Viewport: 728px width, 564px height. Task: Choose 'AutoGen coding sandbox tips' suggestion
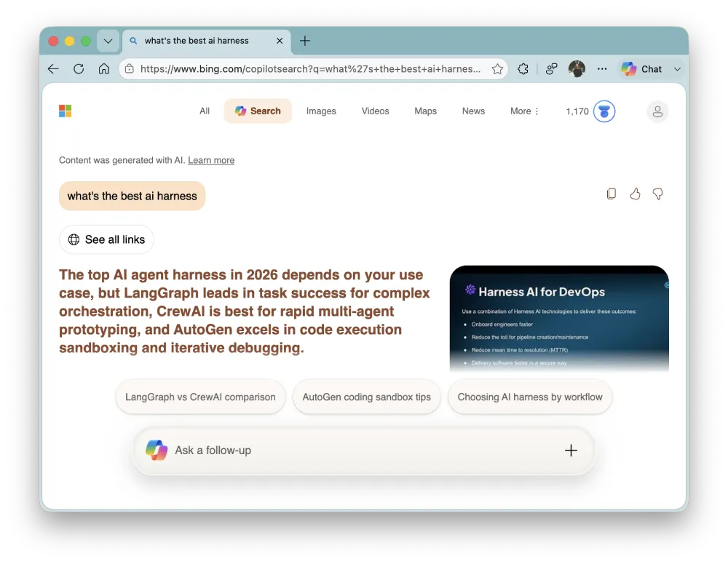pos(366,397)
